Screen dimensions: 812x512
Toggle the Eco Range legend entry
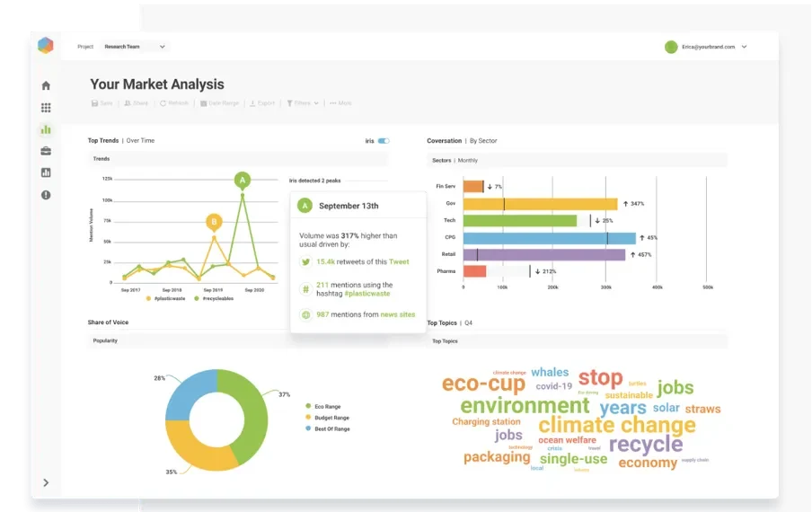pos(323,406)
